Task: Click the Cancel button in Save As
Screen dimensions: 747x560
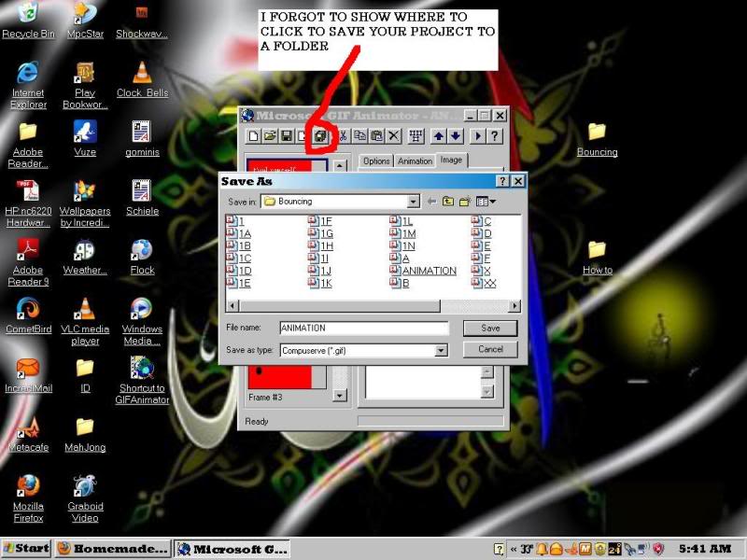Action: pos(490,349)
